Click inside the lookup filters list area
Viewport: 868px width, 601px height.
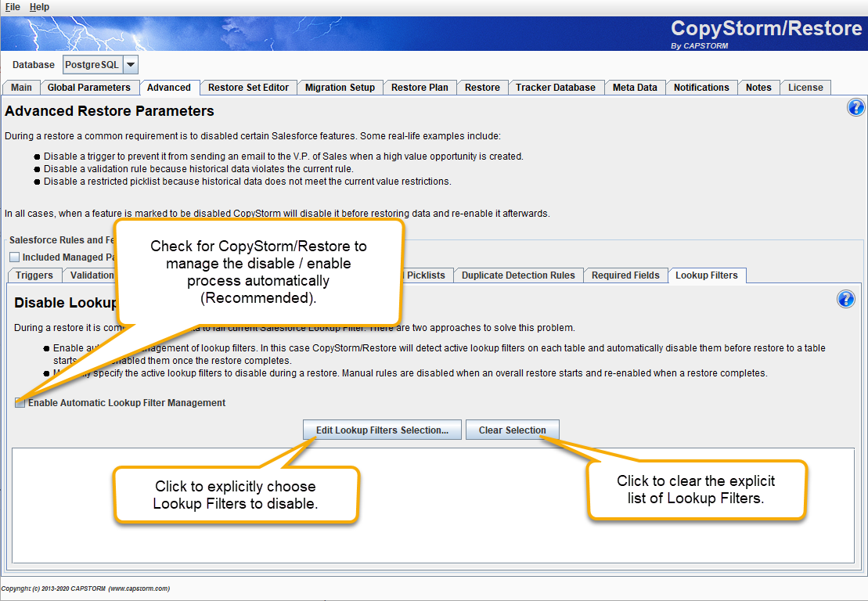(433, 506)
